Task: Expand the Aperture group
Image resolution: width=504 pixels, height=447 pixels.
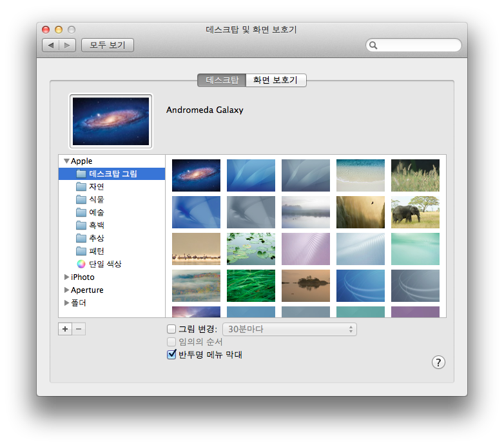Action: pos(66,290)
